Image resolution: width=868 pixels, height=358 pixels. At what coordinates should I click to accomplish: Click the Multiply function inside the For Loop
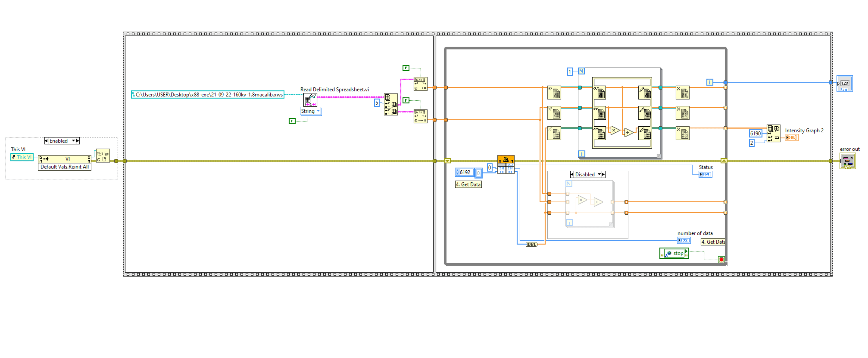point(615,130)
